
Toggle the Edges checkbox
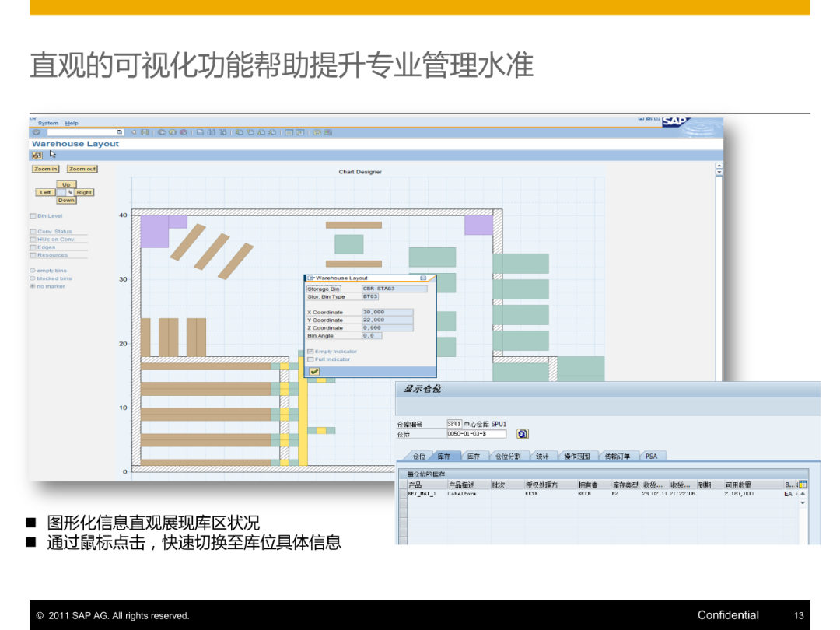point(33,247)
